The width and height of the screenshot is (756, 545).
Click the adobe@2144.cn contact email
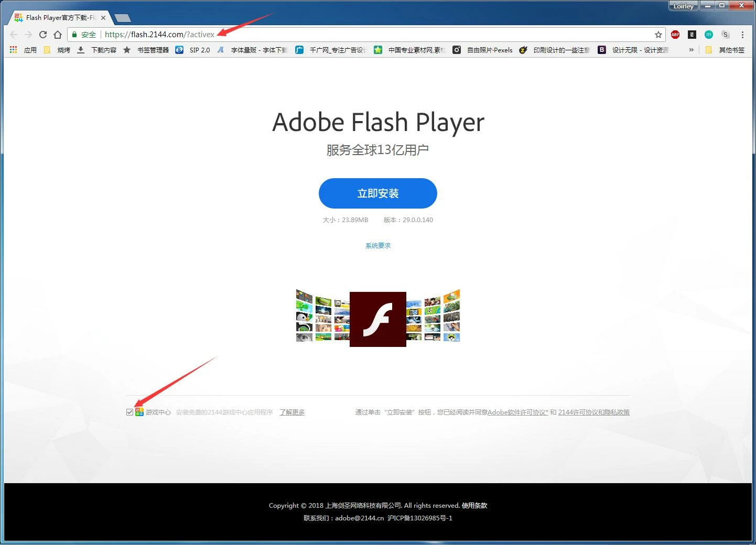coord(360,518)
